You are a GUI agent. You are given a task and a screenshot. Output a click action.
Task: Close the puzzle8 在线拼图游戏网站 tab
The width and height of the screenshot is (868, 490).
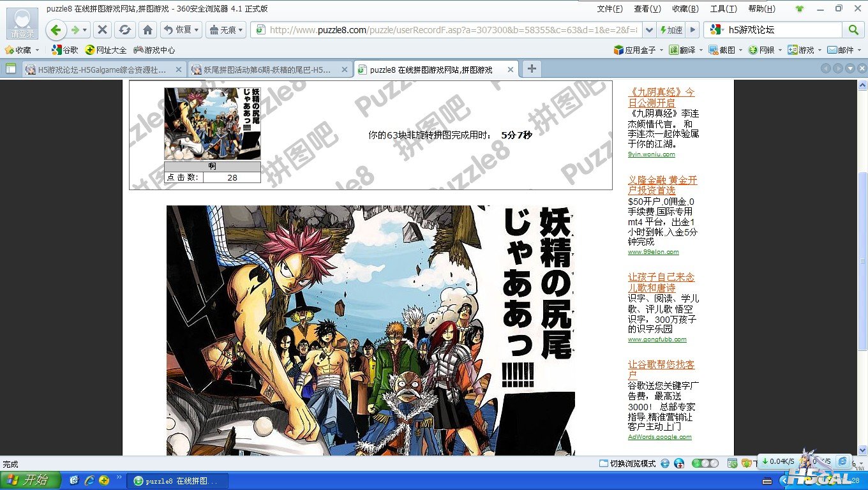[511, 70]
